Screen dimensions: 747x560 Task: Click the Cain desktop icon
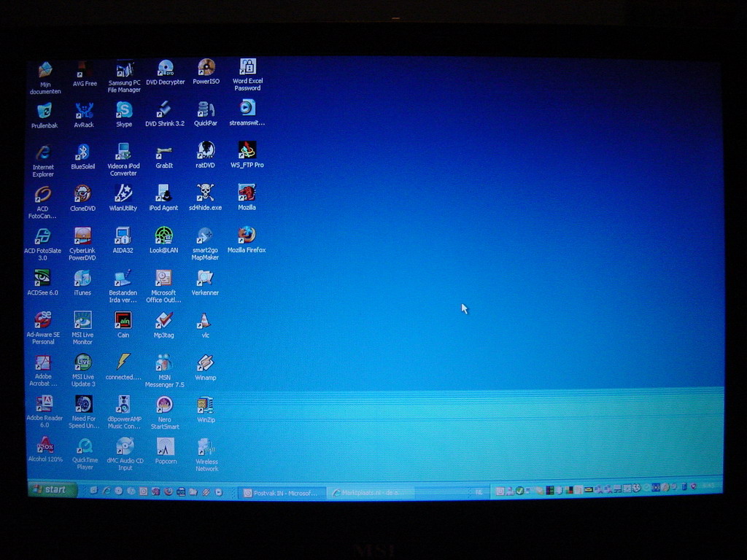[x=123, y=324]
